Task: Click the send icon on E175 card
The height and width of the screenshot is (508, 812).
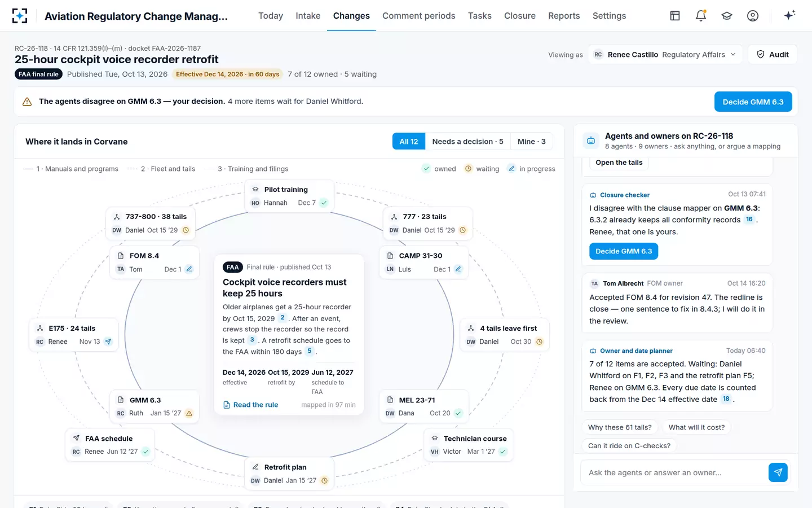Action: tap(108, 341)
